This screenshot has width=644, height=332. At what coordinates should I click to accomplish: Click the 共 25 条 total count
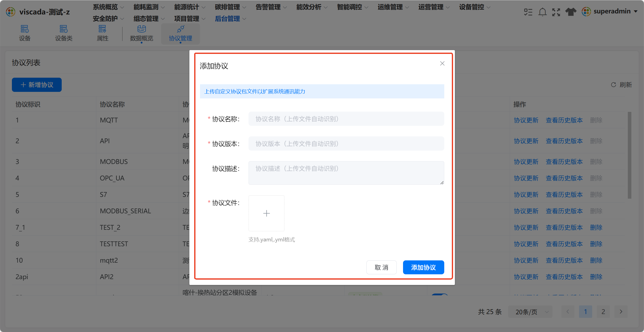tap(490, 312)
